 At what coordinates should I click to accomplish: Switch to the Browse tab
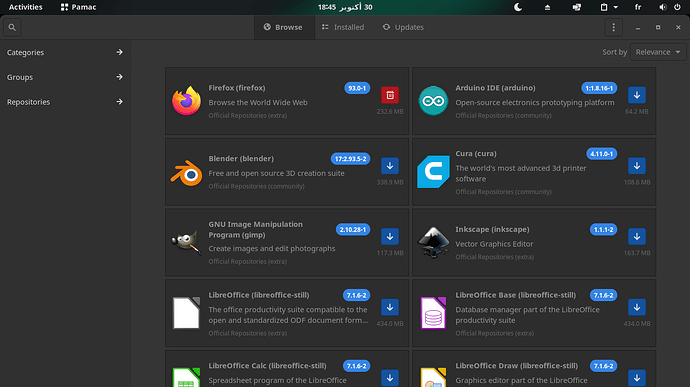tap(284, 27)
